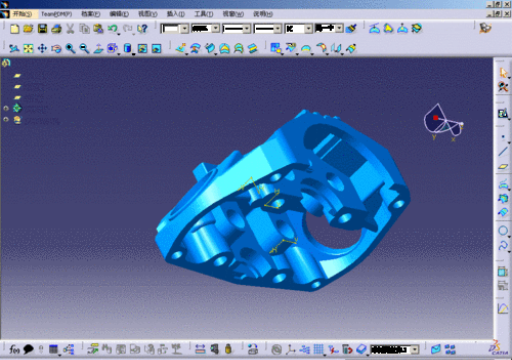This screenshot has height=360, width=512.
Task: Click the Plane tool in right toolbar
Action: (503, 166)
